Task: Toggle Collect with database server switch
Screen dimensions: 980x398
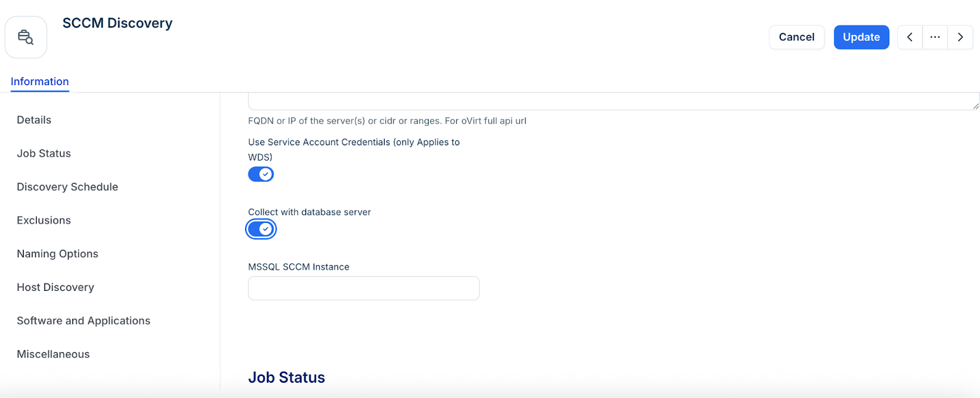Action: (x=261, y=229)
